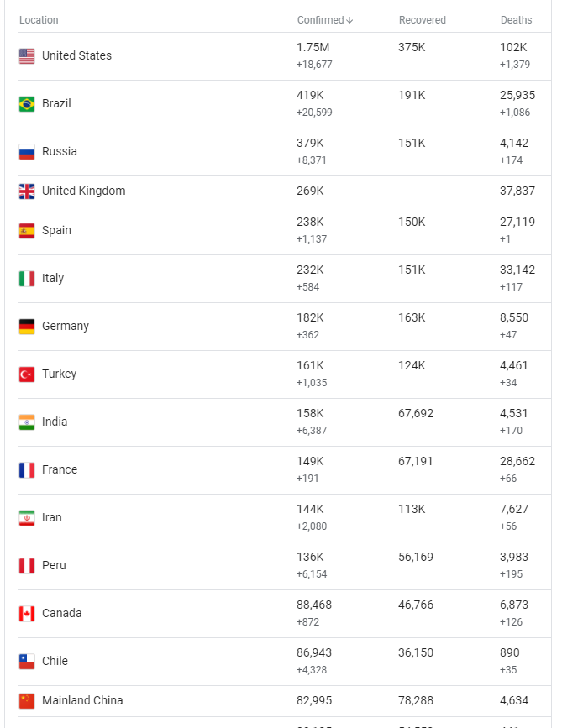The height and width of the screenshot is (728, 583).
Task: Open the France location entry
Action: (60, 469)
